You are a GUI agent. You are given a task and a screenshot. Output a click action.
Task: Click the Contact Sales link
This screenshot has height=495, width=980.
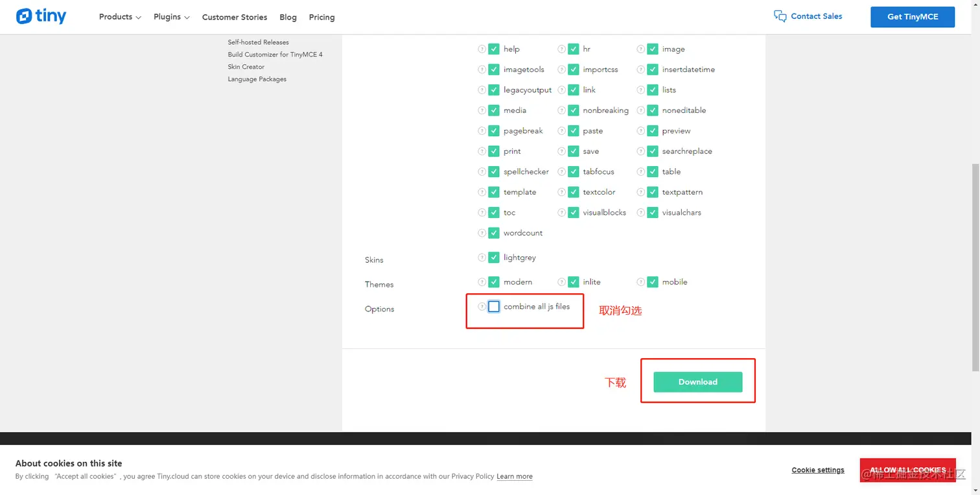[817, 16]
